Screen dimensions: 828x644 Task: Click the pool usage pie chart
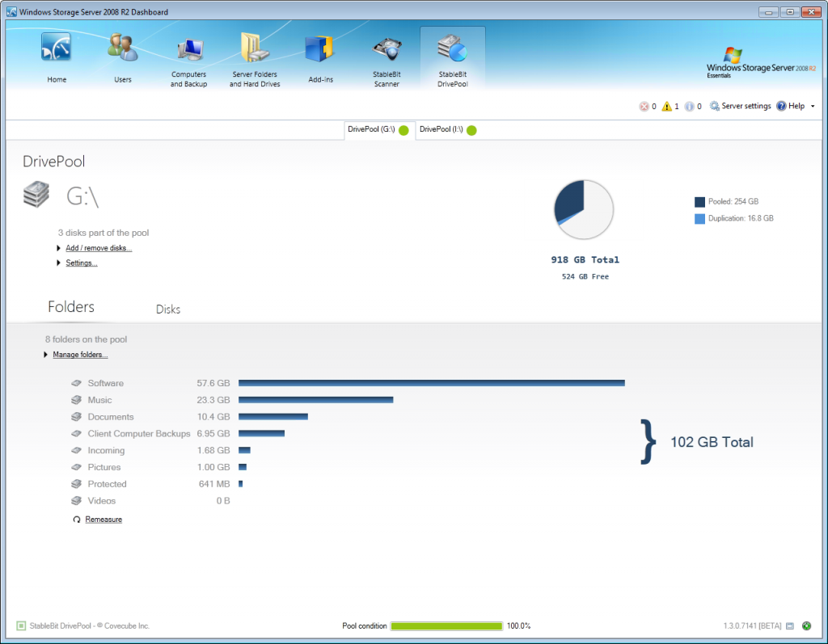(584, 208)
